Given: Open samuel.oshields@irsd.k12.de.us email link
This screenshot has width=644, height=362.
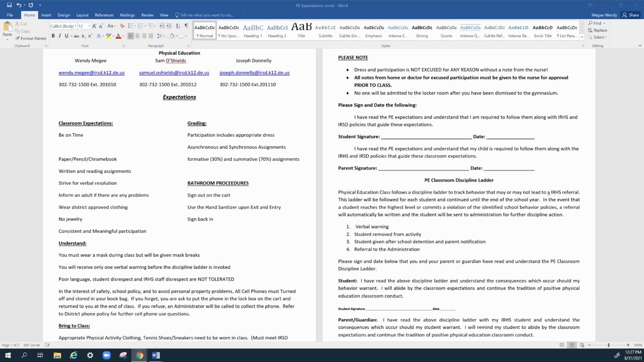Looking at the screenshot, I should [174, 72].
